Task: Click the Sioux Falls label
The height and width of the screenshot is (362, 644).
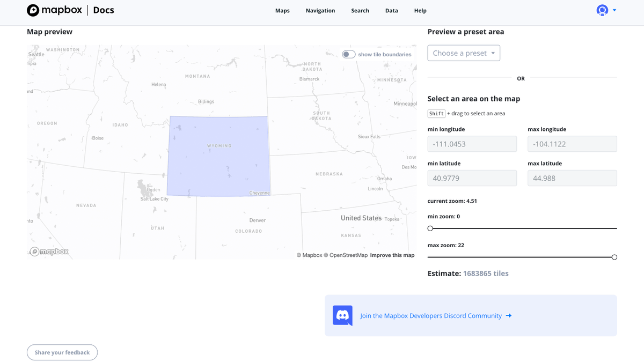Action: 369,137
